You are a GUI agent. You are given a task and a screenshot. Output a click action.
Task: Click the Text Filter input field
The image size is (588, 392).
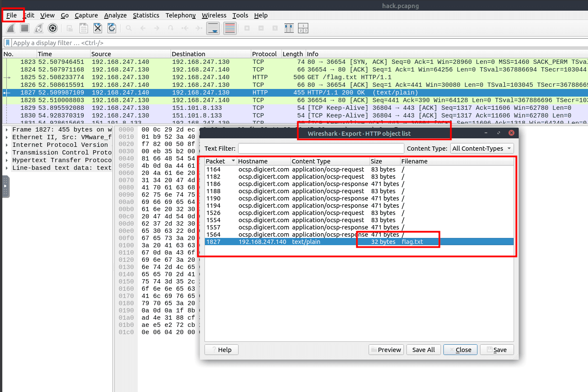[x=321, y=149]
